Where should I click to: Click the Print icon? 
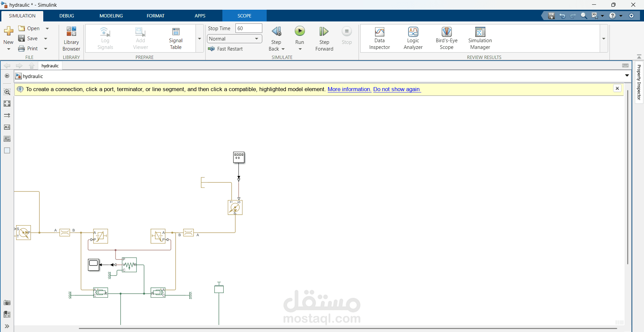pos(21,48)
